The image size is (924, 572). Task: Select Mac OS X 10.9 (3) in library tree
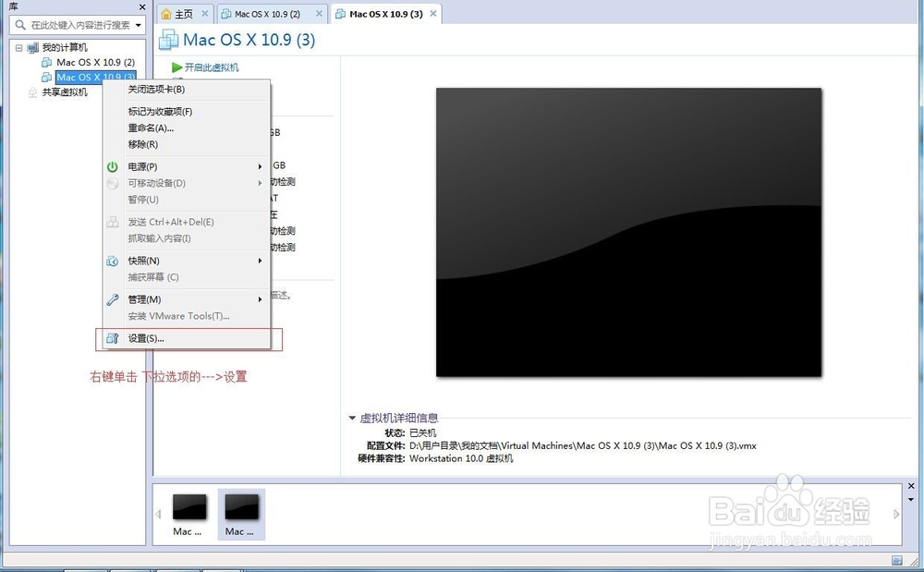(95, 78)
